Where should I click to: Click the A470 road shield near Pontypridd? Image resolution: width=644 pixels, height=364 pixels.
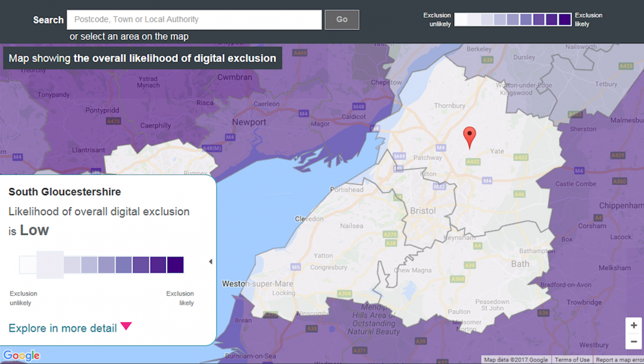tap(113, 121)
